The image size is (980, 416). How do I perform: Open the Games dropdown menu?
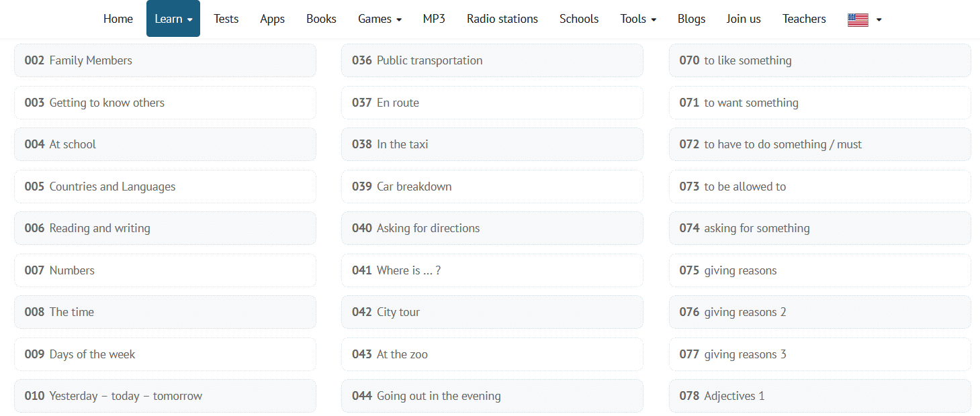(x=380, y=19)
